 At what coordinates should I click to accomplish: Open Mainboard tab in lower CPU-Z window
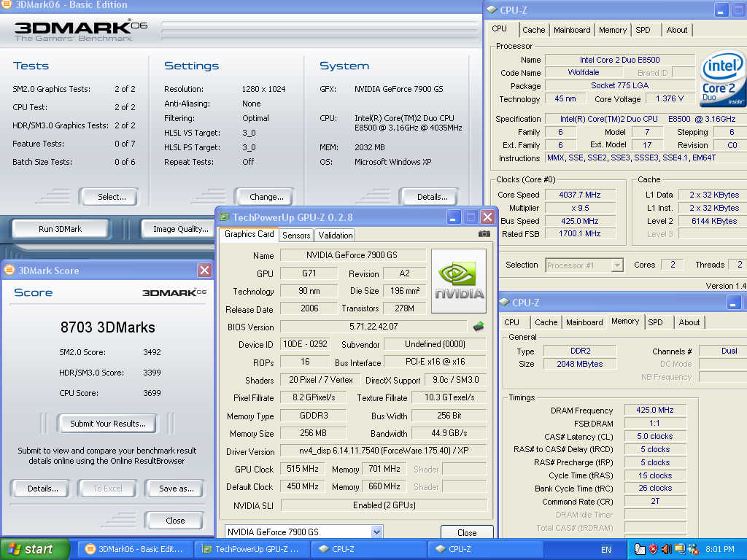(584, 322)
